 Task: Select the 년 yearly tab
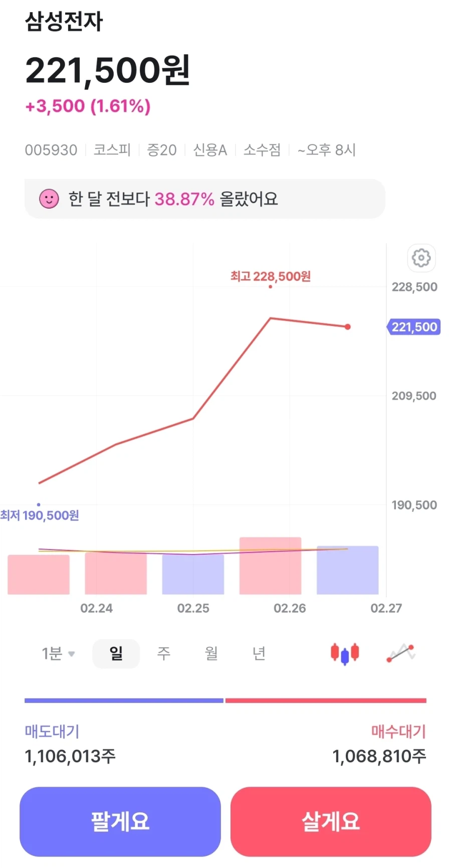click(259, 654)
